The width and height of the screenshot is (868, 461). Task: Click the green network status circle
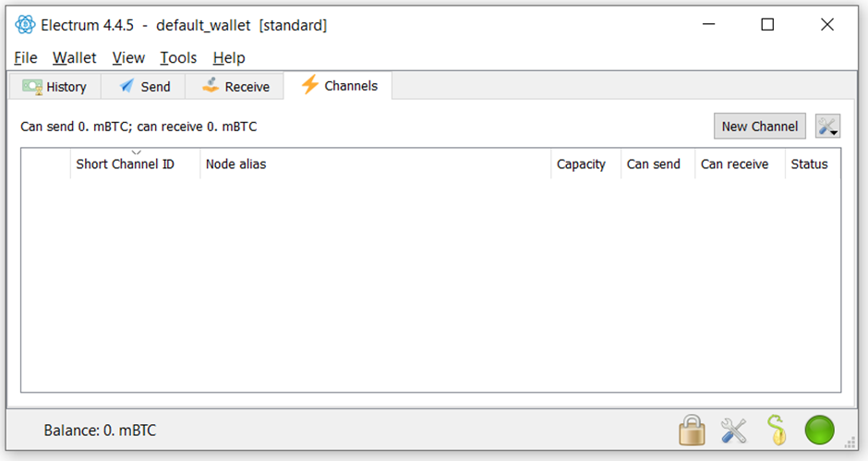tap(819, 430)
